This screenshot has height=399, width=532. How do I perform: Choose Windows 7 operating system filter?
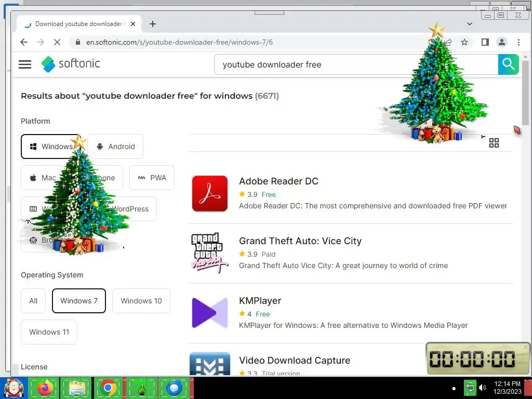click(79, 301)
